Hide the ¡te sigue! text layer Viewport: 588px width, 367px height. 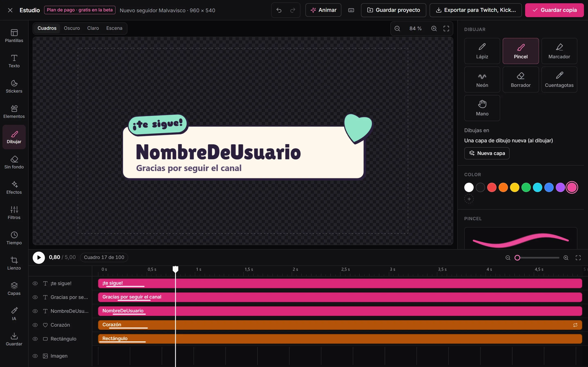coord(35,283)
